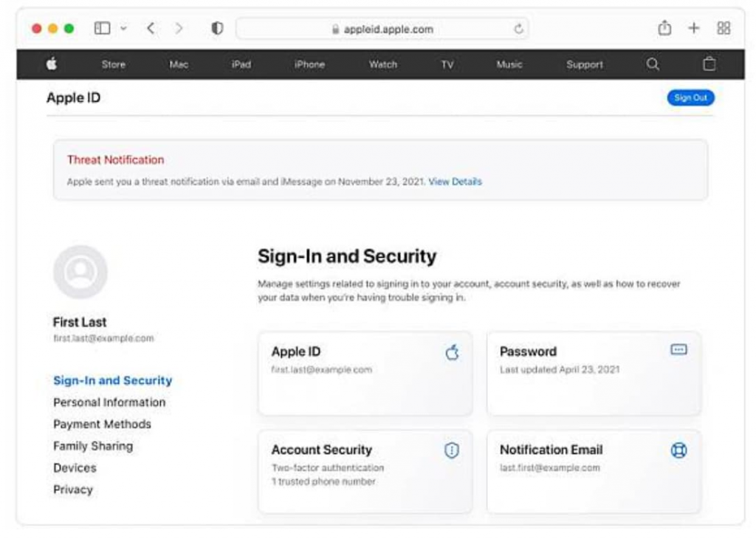Screen dimensions: 756x539
Task: Click the profile avatar picture
Action: pos(80,272)
